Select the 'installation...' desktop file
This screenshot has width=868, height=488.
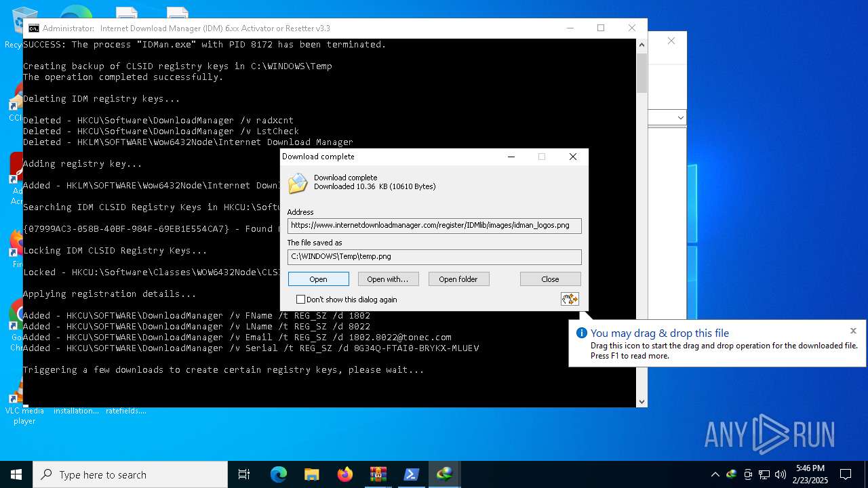point(76,410)
